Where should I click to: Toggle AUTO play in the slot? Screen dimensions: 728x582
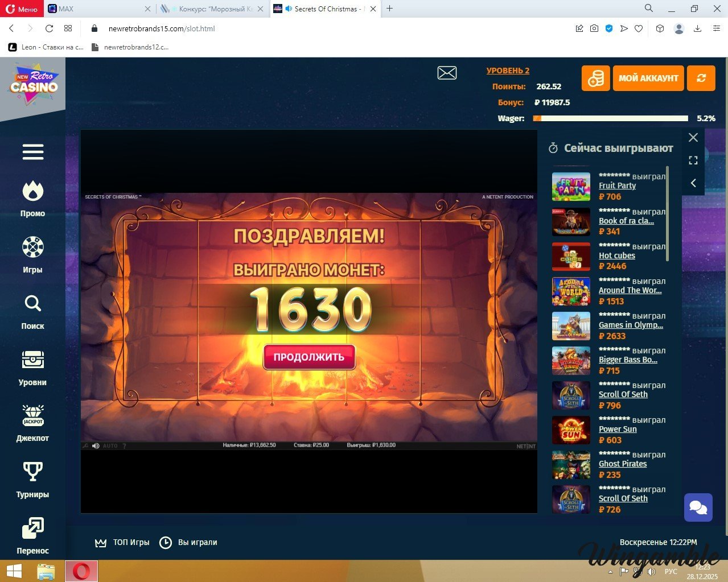point(110,446)
